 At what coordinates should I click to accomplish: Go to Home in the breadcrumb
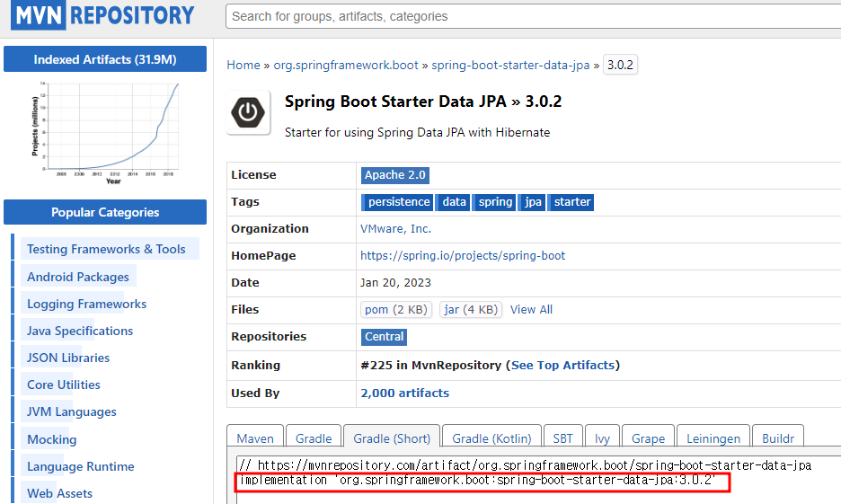[243, 65]
